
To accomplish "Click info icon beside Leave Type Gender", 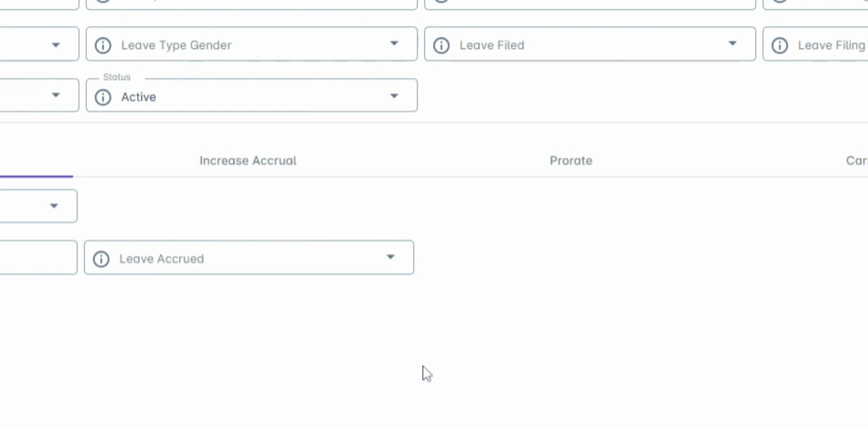I will 103,45.
